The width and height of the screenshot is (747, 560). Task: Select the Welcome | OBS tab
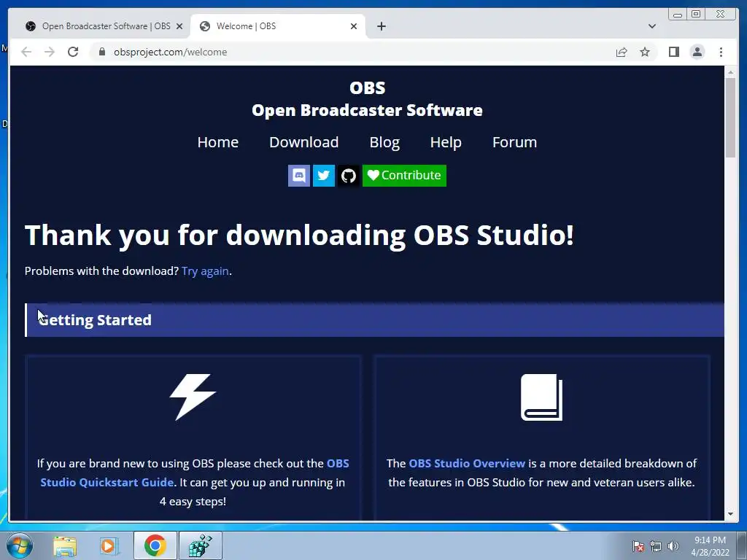point(278,26)
